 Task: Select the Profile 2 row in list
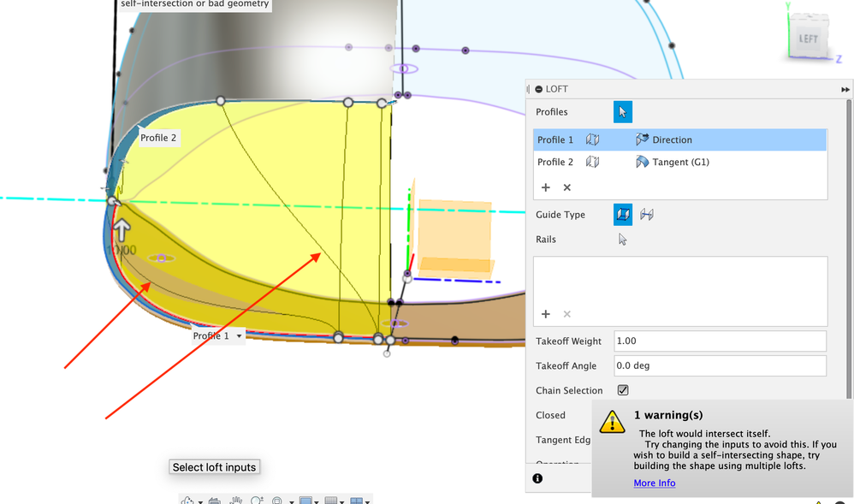pos(556,162)
